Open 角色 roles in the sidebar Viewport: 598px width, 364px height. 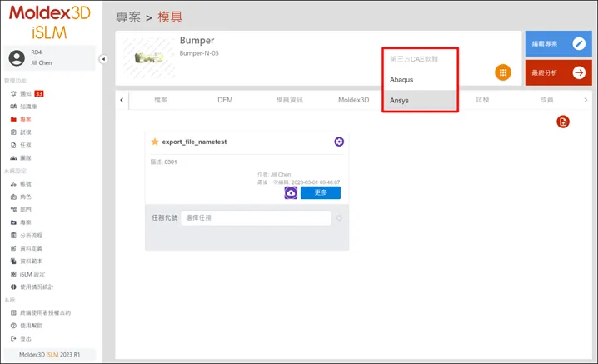coord(21,197)
